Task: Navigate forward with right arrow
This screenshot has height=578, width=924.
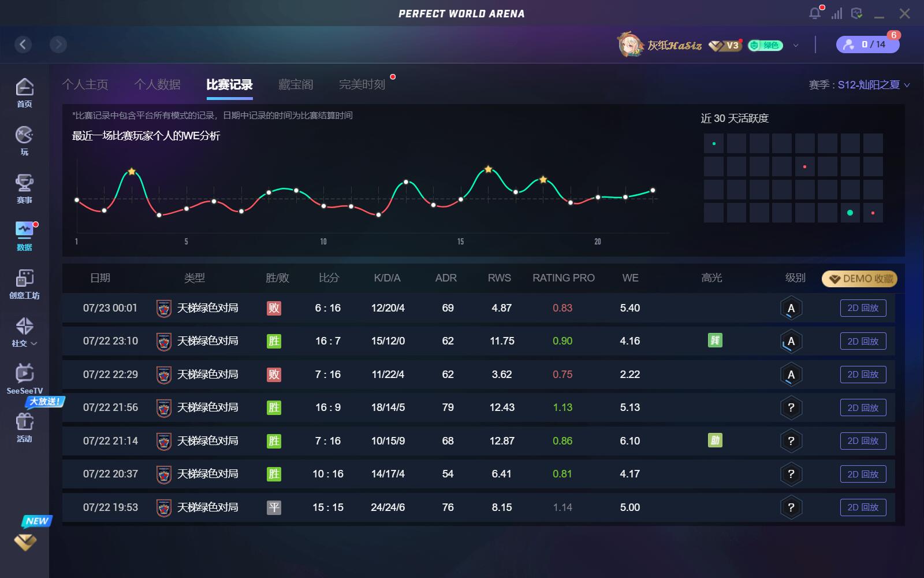Action: [58, 45]
